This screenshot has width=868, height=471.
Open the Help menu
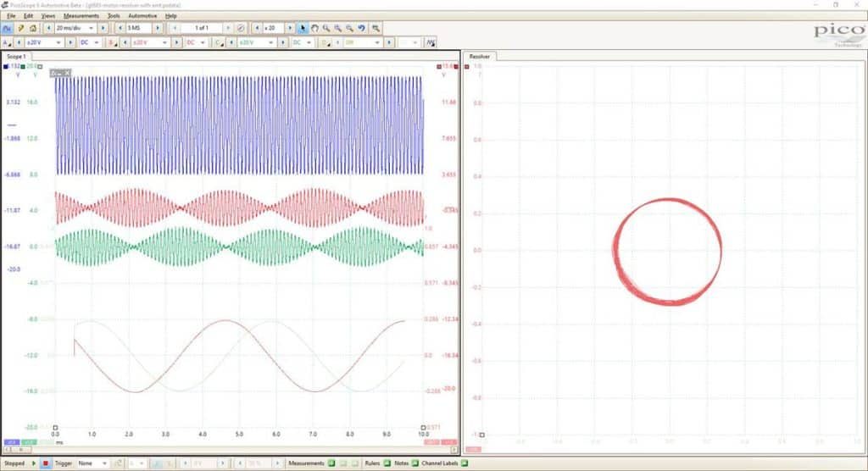(x=171, y=16)
